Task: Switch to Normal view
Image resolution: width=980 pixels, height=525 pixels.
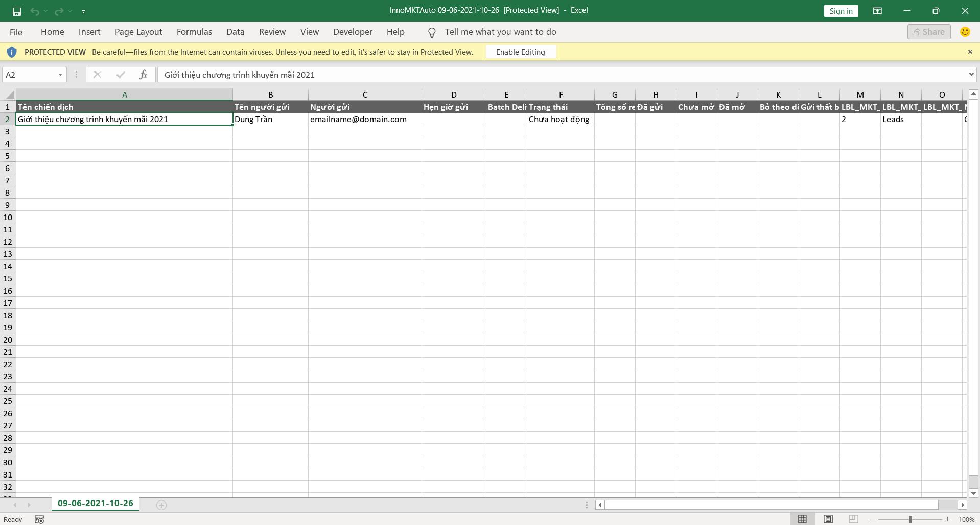Action: pyautogui.click(x=802, y=519)
